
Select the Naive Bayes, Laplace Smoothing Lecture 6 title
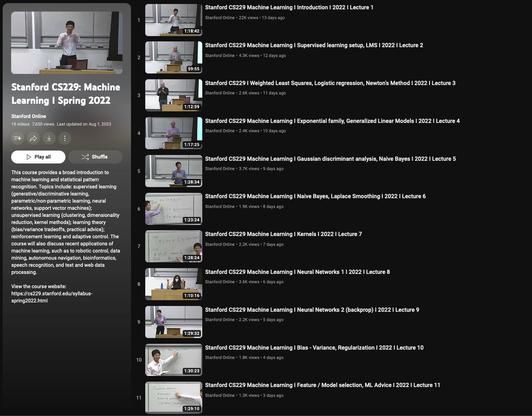315,196
